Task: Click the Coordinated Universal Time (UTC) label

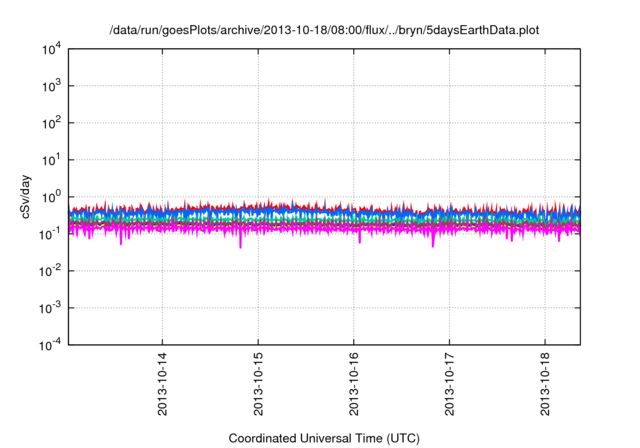Action: (x=324, y=439)
